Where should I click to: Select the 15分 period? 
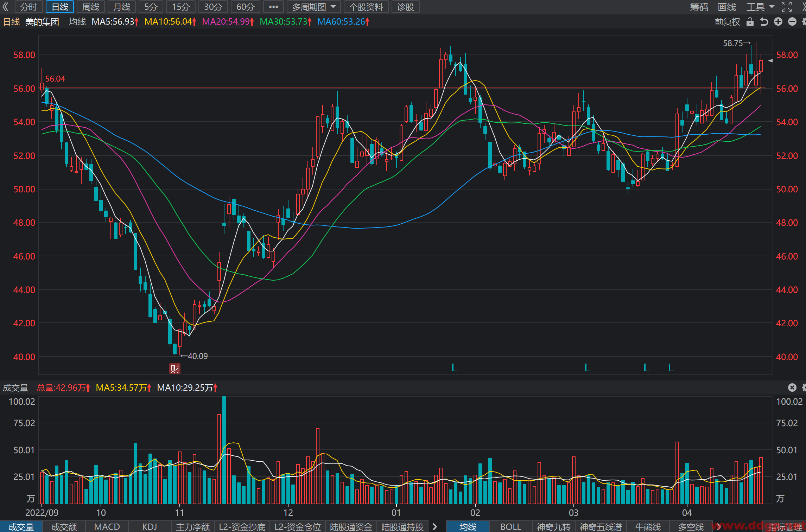coord(181,7)
